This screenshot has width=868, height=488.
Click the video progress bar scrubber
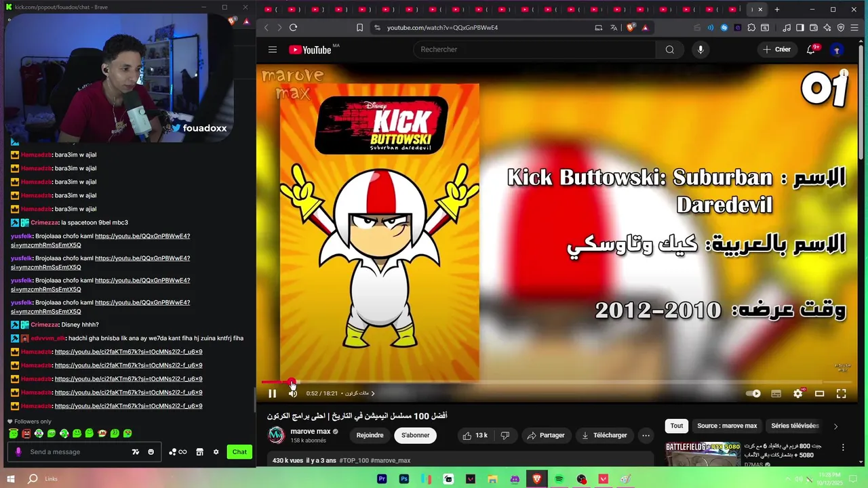coord(292,382)
